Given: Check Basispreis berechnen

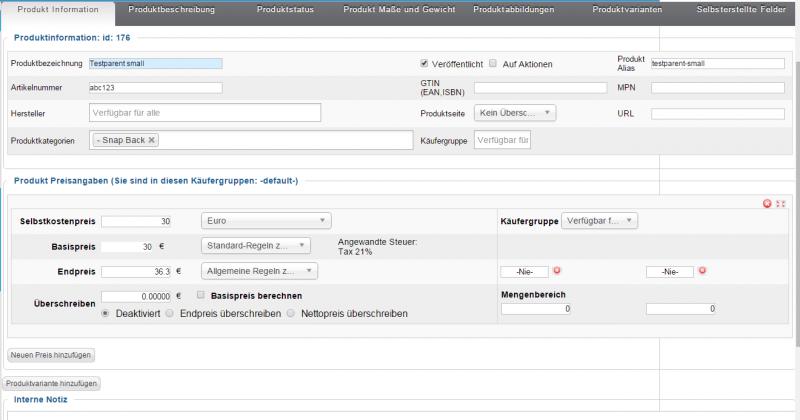Looking at the screenshot, I should tap(201, 296).
